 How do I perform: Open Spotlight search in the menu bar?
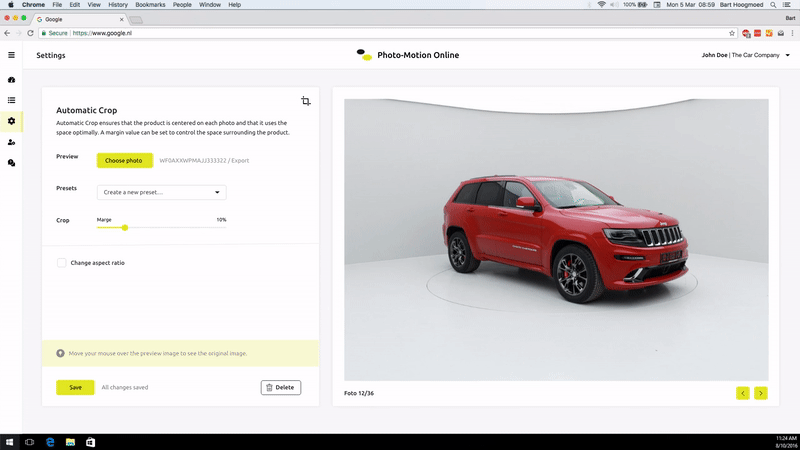[773, 5]
